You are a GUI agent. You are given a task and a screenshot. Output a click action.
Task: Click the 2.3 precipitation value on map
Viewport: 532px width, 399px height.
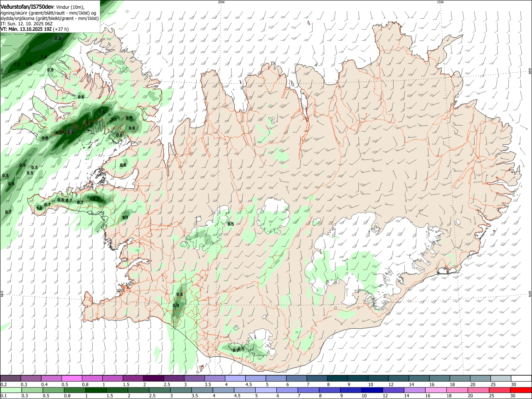[x=70, y=132]
